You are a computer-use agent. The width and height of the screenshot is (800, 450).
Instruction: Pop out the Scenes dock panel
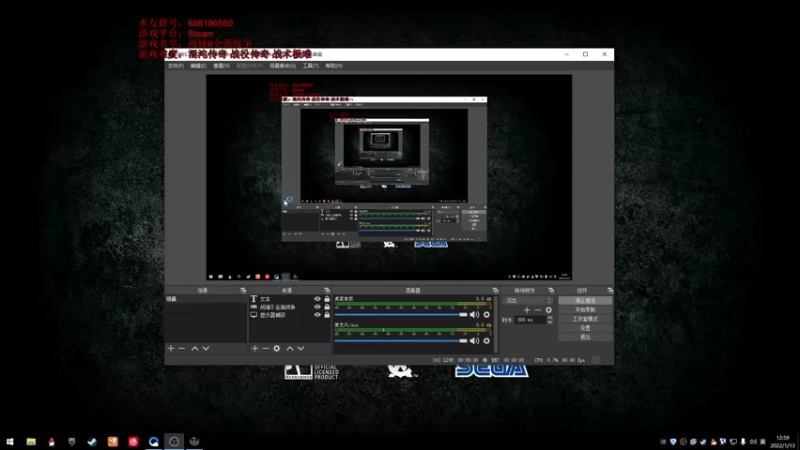(243, 290)
